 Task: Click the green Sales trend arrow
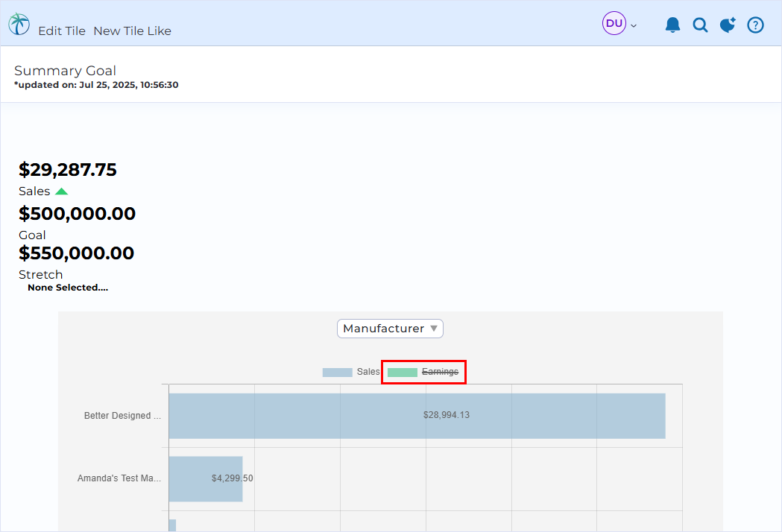click(x=61, y=191)
